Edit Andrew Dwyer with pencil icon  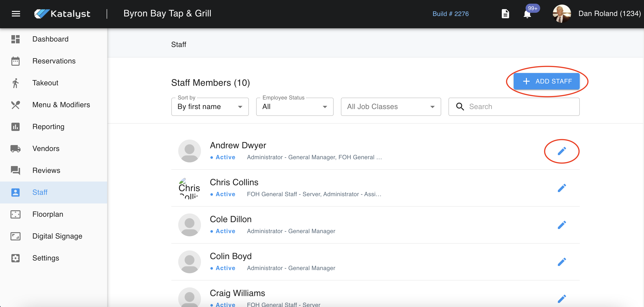tap(562, 151)
